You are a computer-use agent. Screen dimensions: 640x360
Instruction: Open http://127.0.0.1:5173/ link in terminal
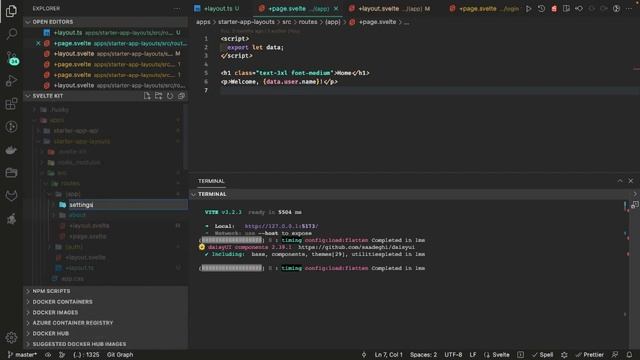(281, 226)
